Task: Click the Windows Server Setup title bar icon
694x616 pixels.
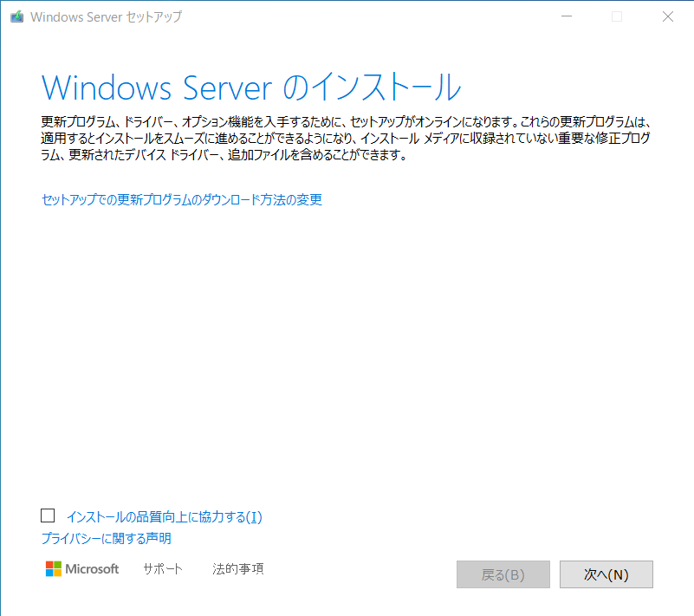Action: (16, 16)
